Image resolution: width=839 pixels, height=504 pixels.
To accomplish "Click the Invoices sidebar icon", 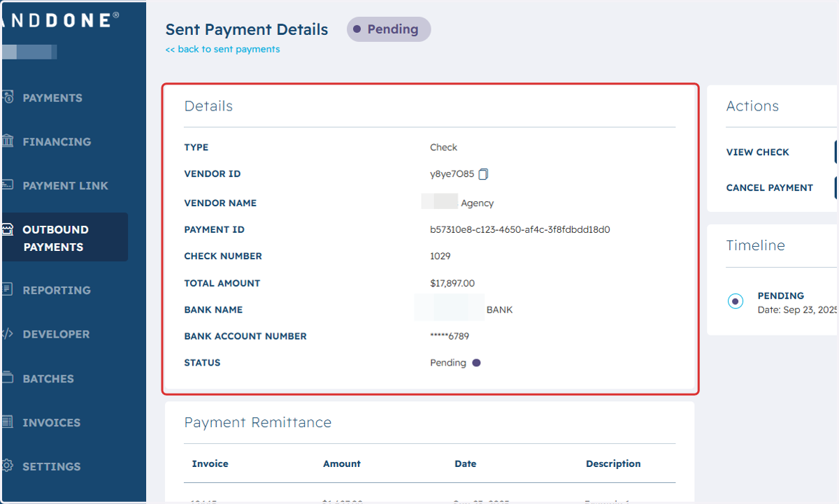I will click(8, 422).
